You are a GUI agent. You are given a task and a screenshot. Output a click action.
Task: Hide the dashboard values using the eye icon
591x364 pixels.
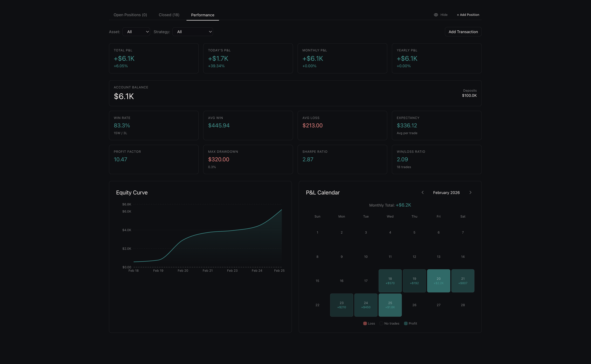click(436, 15)
